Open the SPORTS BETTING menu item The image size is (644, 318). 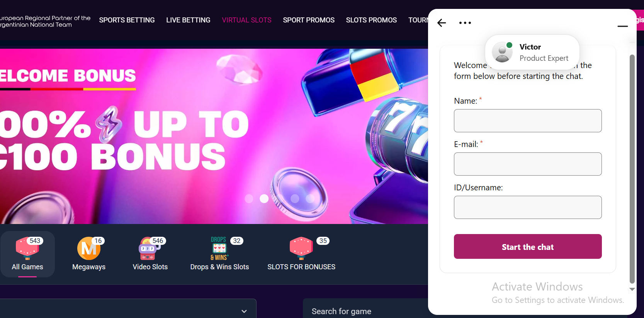tap(127, 20)
